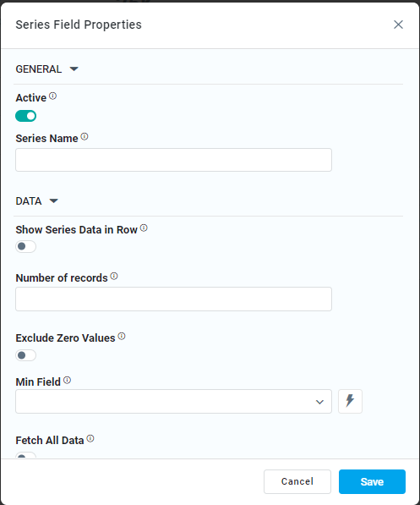The width and height of the screenshot is (420, 505).
Task: Click the info icon next to Fetch All Data
Action: (90, 438)
